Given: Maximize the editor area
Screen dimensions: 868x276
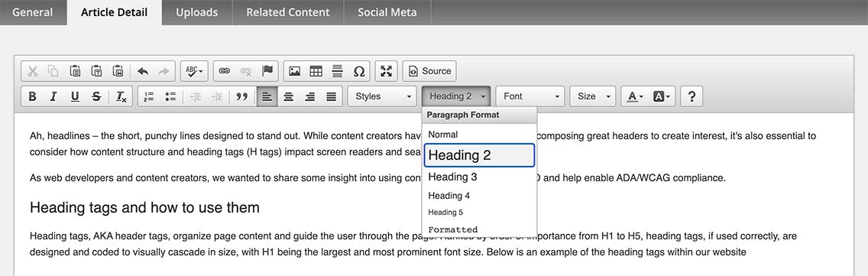Looking at the screenshot, I should (387, 71).
